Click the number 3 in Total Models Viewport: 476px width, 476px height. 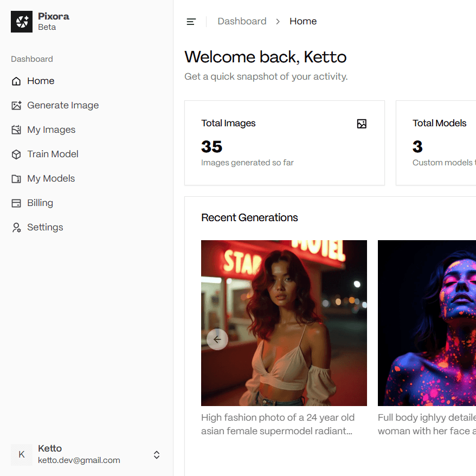coord(417,146)
